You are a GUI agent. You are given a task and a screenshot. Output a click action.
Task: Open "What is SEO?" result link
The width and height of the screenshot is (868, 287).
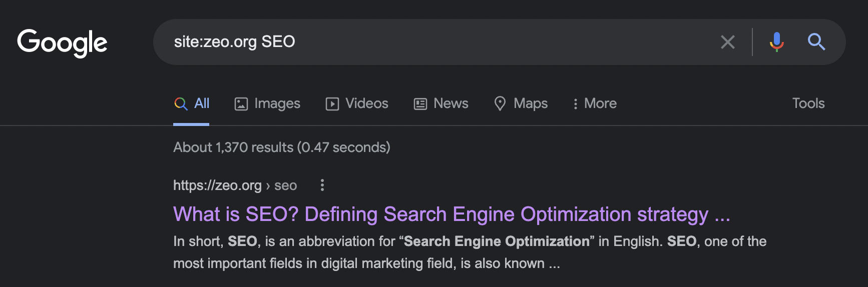tap(452, 214)
